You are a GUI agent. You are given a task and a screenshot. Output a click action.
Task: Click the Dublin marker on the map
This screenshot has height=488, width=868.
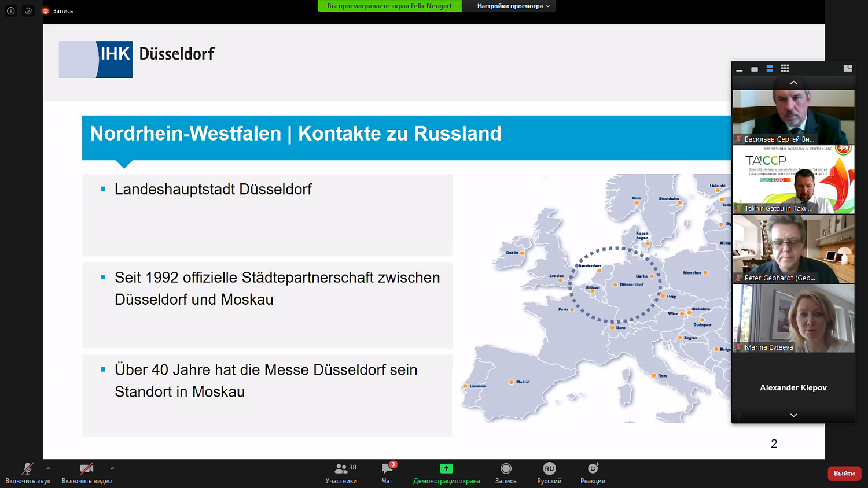522,253
